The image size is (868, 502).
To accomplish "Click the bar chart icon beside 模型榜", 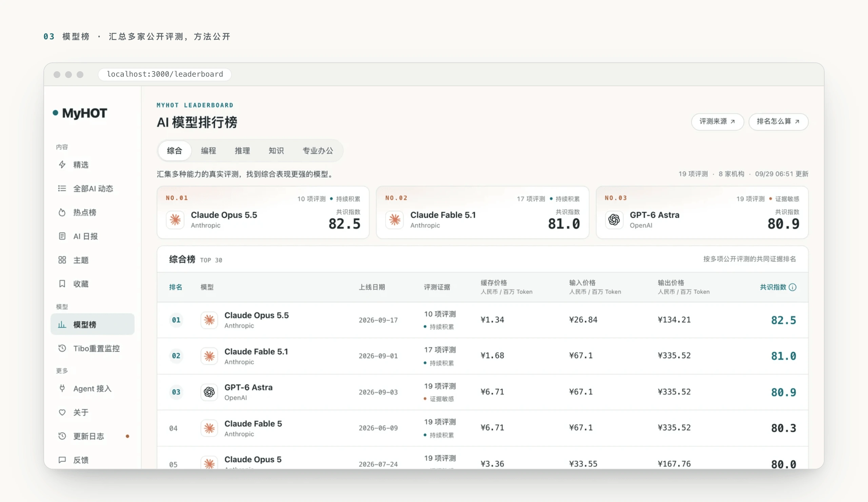I will (x=62, y=324).
